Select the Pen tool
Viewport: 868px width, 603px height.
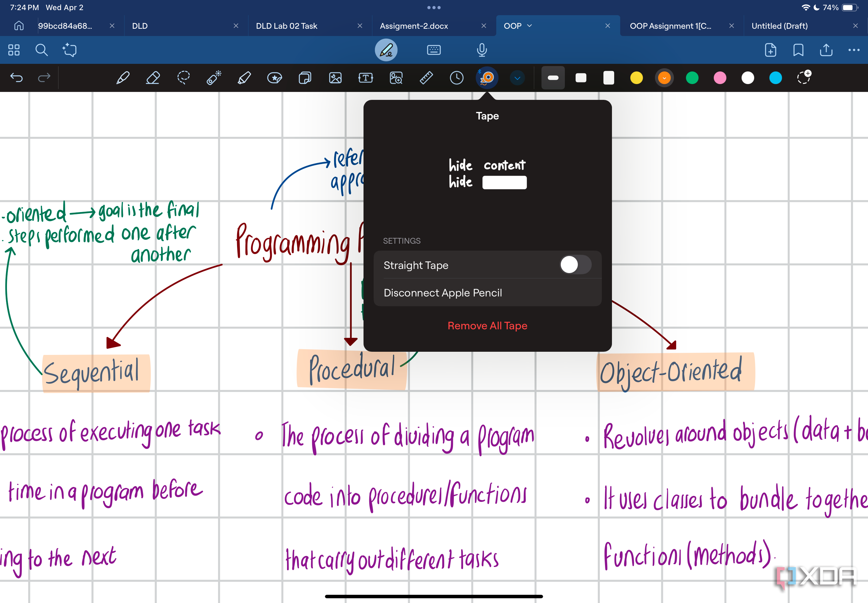point(123,78)
